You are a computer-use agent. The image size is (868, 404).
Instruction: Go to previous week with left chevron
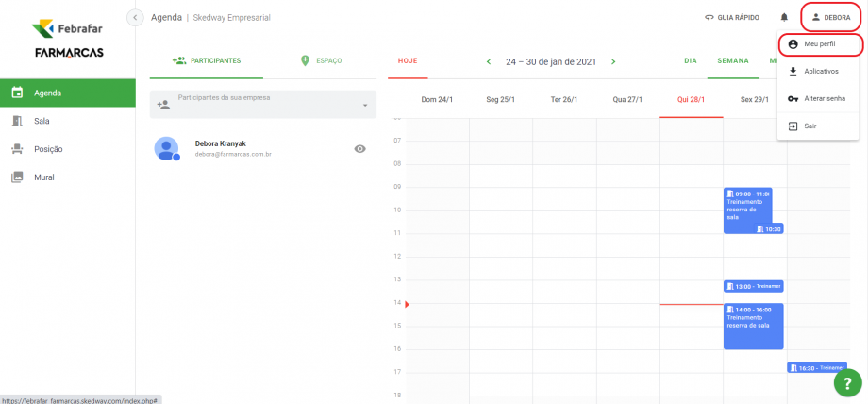(x=489, y=61)
